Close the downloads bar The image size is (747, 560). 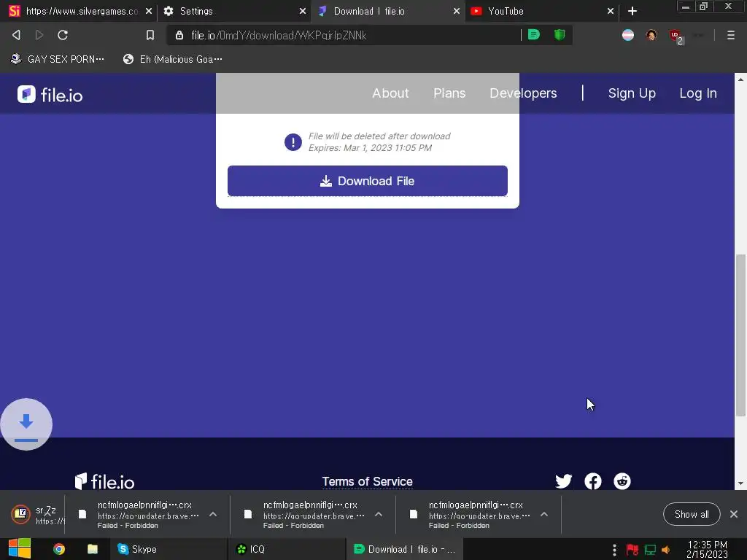click(734, 514)
